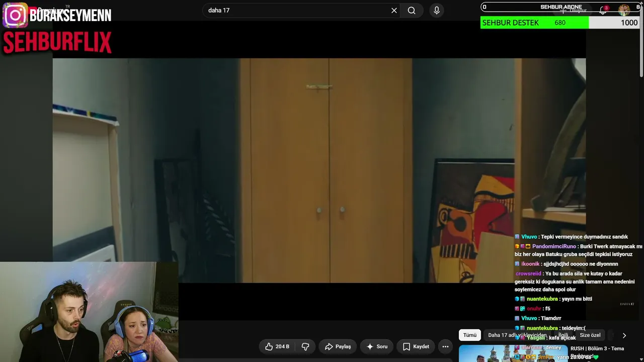Click the SEHBUR DESTEK progress bar
644x362 pixels.
560,23
